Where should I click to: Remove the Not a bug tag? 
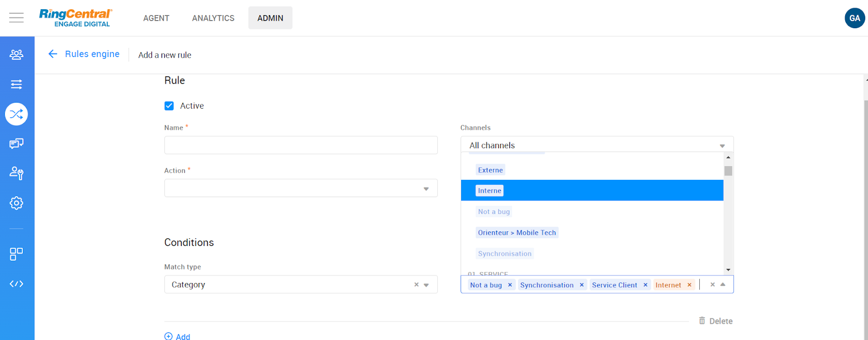click(510, 285)
